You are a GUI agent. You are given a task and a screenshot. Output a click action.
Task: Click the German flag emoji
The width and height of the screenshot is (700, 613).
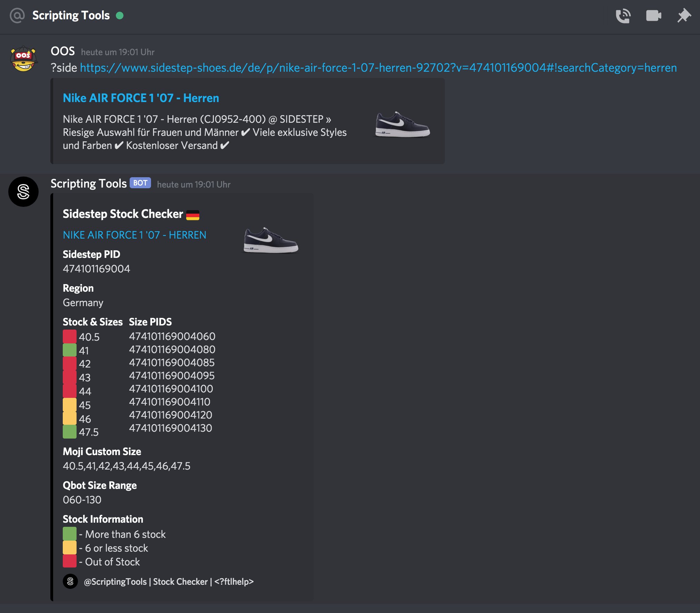click(x=193, y=215)
